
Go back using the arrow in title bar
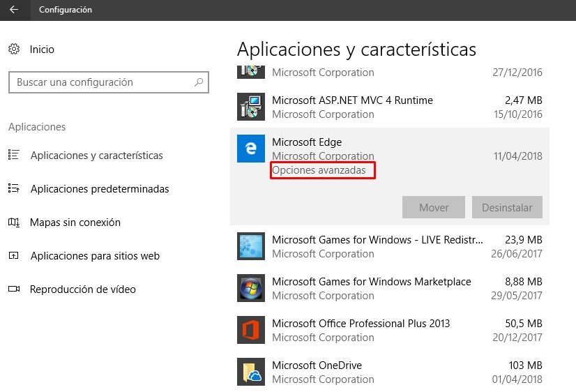[14, 10]
